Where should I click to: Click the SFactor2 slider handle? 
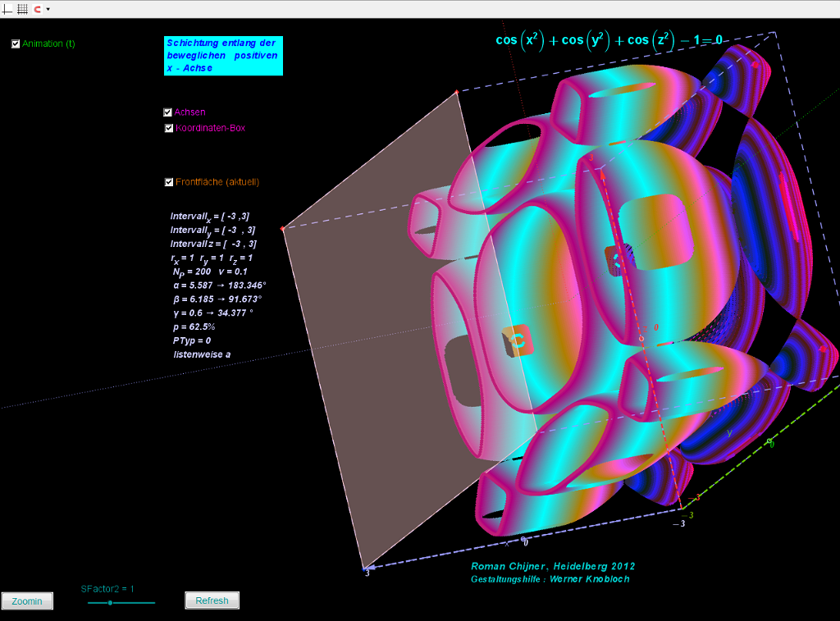(110, 603)
